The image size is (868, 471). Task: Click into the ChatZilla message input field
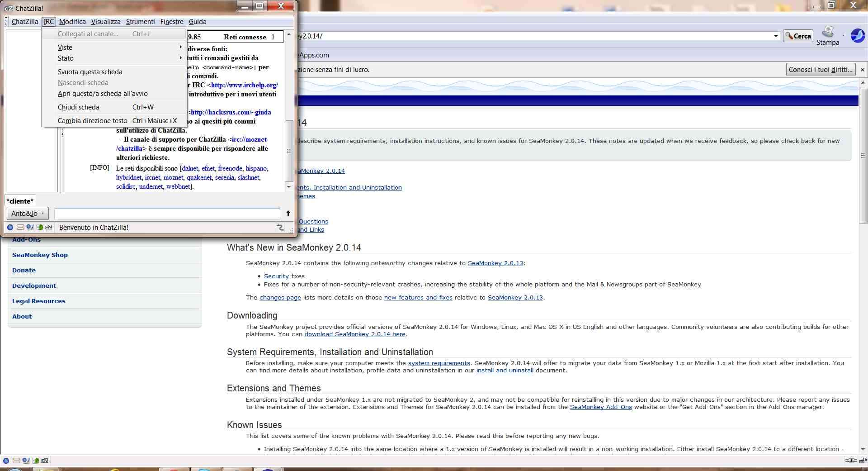[x=167, y=214]
